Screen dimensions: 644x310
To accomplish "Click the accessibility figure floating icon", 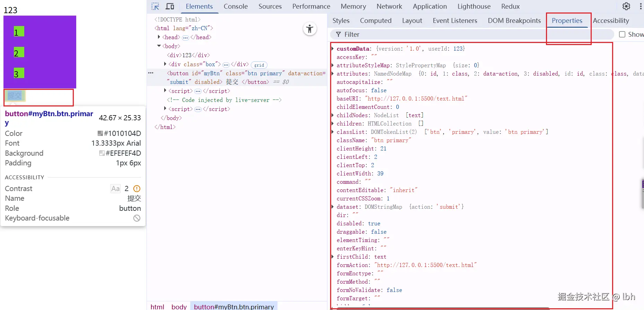I will (310, 29).
